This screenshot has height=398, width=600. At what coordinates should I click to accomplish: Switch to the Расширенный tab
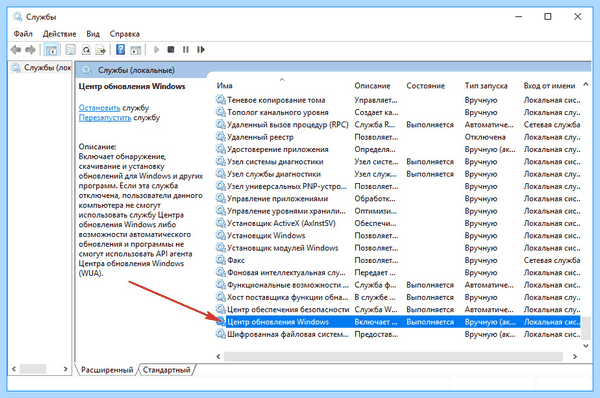click(107, 370)
